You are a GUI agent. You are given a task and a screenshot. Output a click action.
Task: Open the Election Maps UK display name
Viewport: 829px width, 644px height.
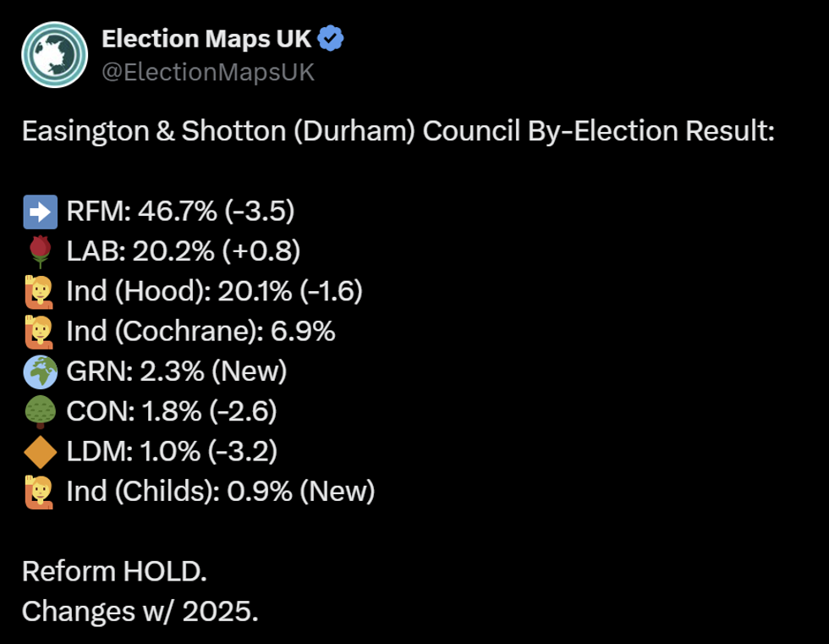pos(207,39)
